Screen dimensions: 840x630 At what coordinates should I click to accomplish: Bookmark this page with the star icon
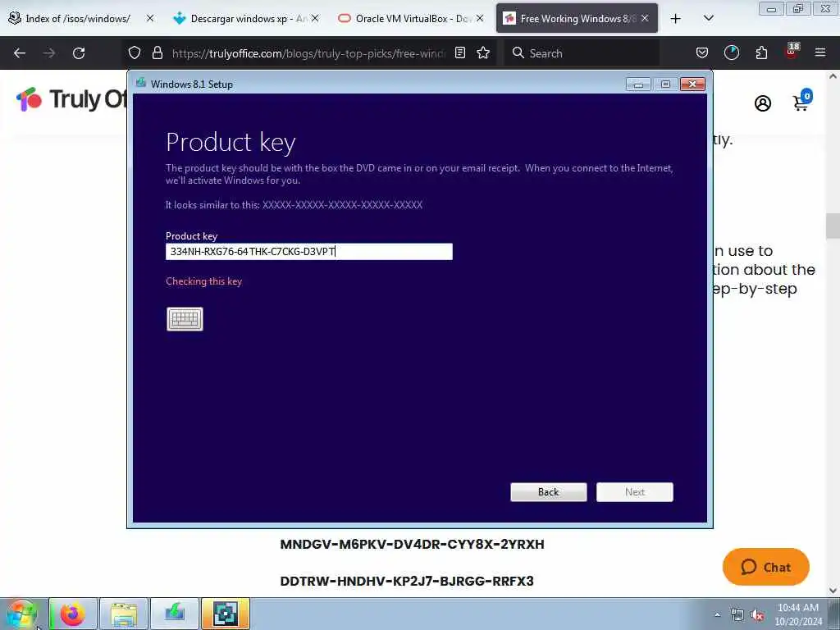[483, 52]
